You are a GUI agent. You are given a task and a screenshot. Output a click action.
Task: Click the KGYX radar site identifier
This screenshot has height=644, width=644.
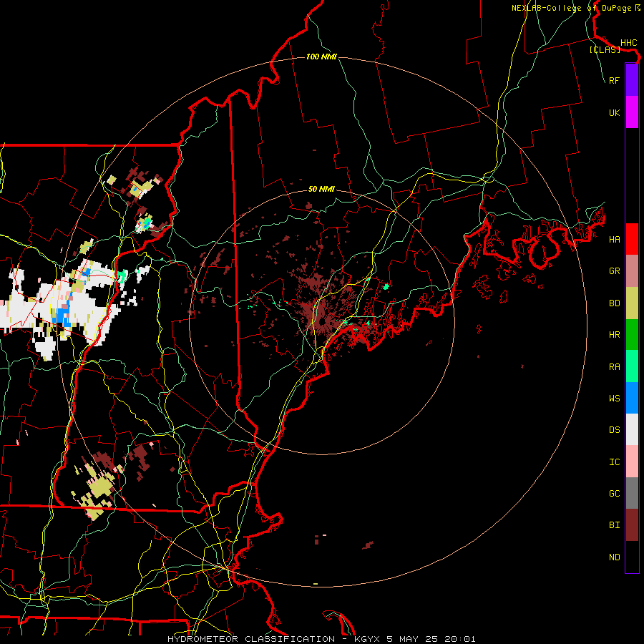coord(367,639)
